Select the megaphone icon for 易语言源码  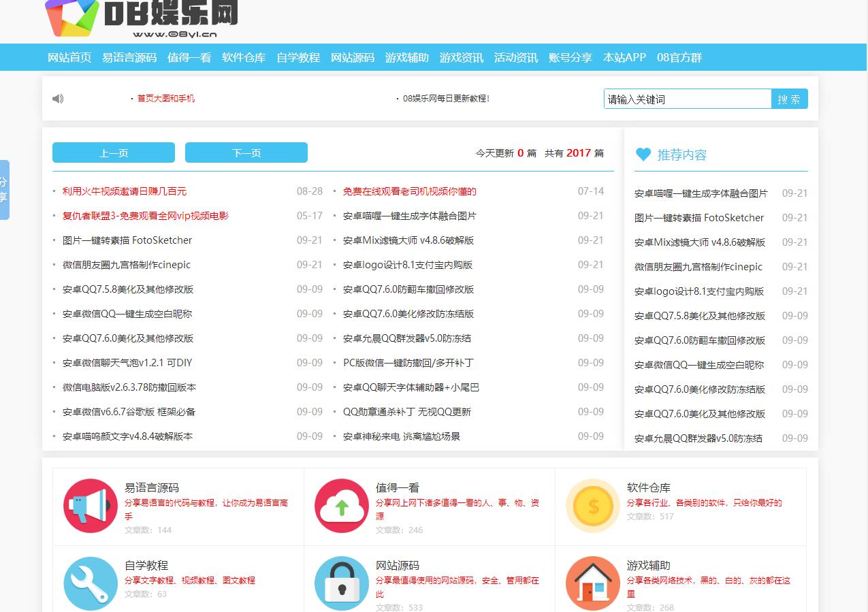pyautogui.click(x=91, y=506)
